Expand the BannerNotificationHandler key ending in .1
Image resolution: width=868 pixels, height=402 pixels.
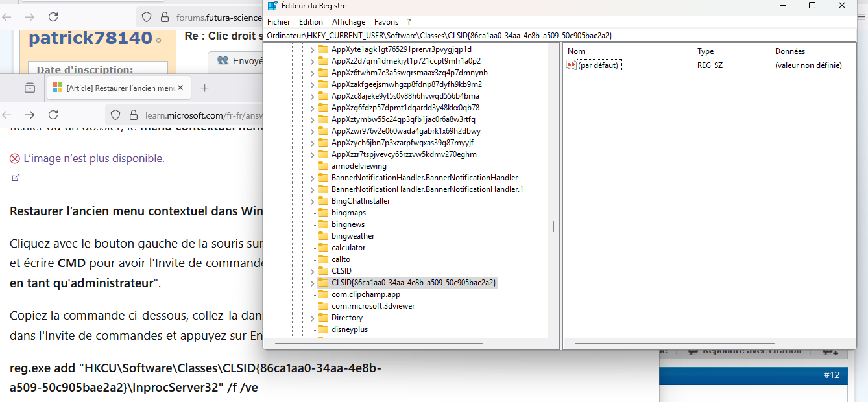[x=312, y=189]
